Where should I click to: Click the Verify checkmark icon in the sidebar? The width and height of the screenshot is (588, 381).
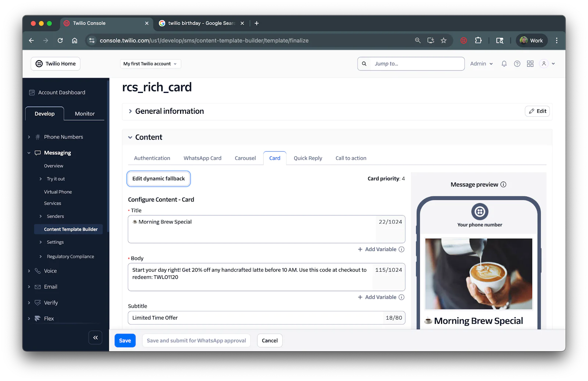click(37, 302)
